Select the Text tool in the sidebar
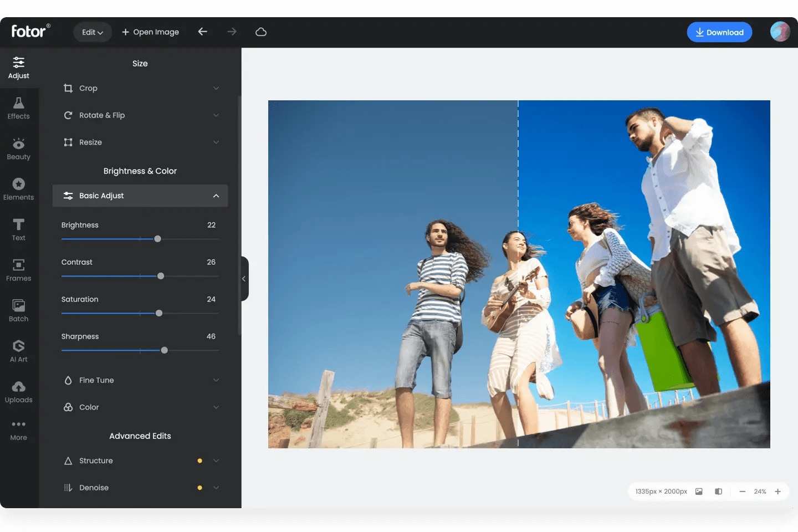The width and height of the screenshot is (798, 532). (x=18, y=228)
